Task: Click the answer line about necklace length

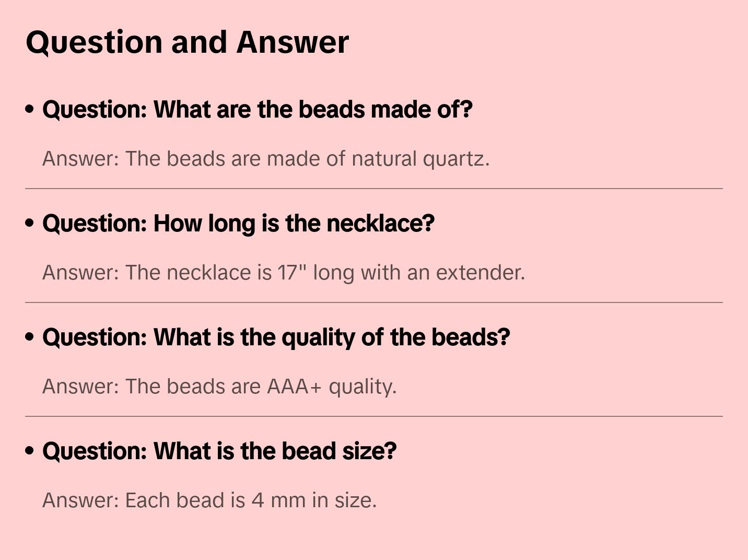Action: click(283, 273)
